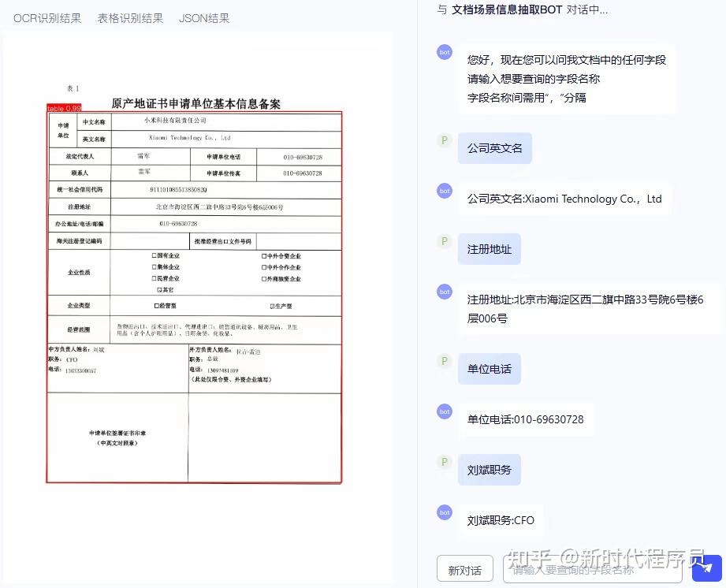This screenshot has width=726, height=588.
Task: Check the 集体企业 checkbox in the document
Action: pyautogui.click(x=155, y=267)
